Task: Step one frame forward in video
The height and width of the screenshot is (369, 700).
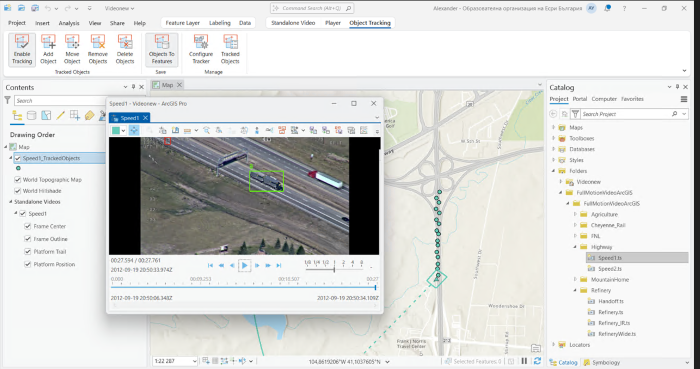Action: 257,265
